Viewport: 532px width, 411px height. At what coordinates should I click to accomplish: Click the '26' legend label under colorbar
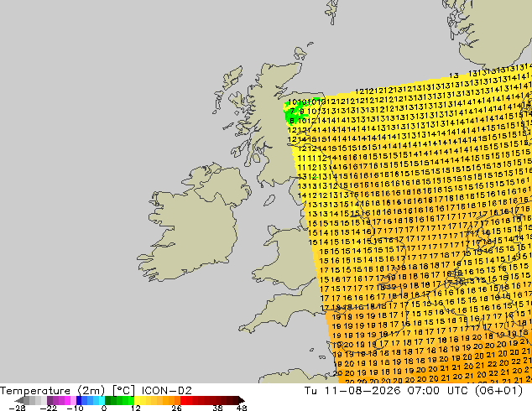176,408
